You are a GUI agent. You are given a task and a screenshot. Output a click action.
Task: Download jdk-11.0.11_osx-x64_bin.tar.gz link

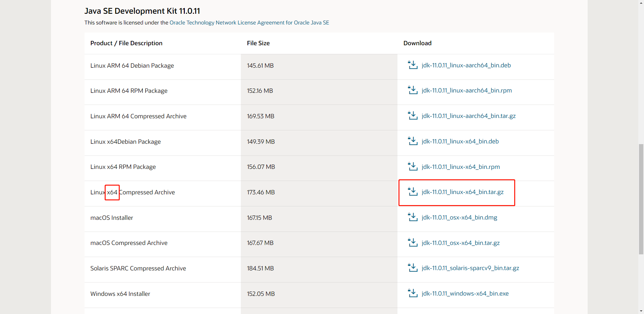(x=461, y=243)
